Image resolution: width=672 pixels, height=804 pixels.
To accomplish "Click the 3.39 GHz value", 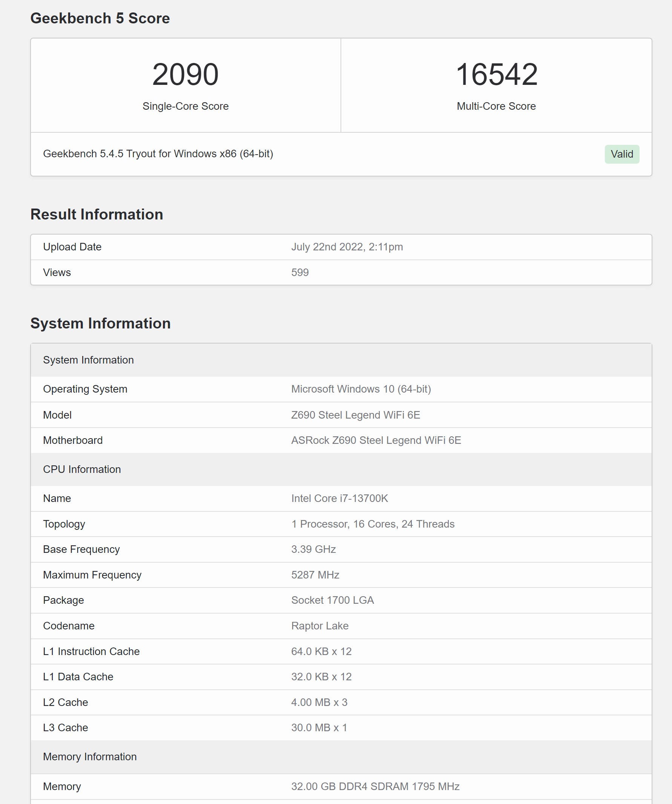I will 314,549.
